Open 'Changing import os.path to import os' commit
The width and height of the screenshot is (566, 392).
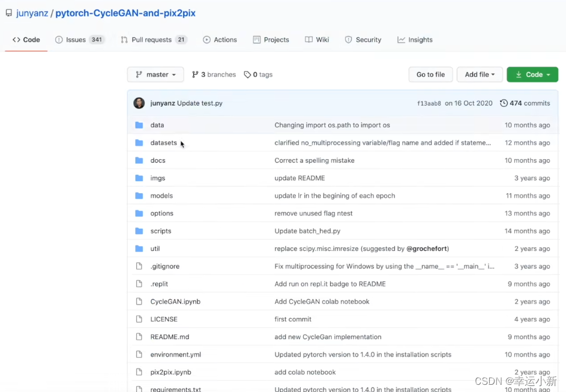(332, 125)
